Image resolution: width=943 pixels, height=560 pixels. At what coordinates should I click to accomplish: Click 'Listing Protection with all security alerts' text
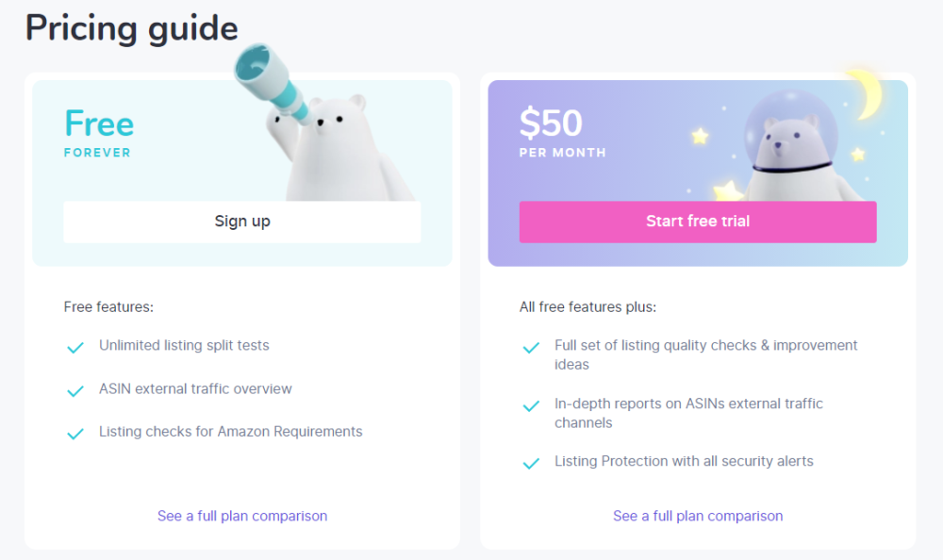(684, 461)
